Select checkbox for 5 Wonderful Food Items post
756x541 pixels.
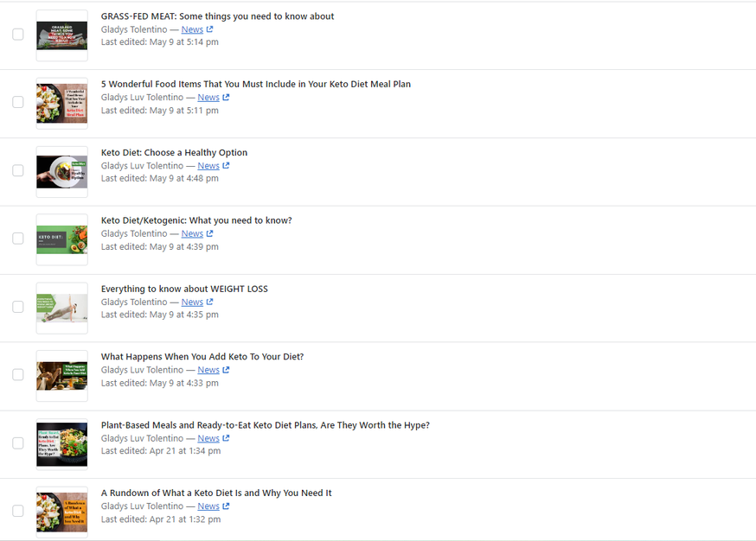coord(18,102)
